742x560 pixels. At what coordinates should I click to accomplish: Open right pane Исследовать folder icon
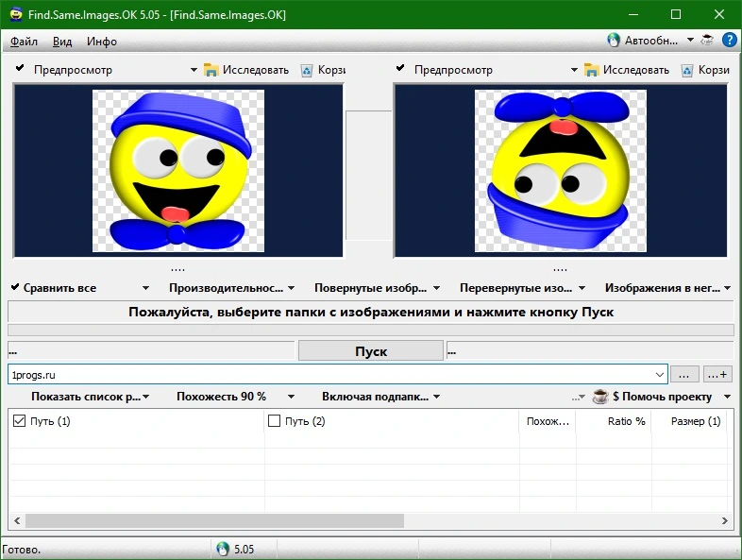(x=591, y=70)
